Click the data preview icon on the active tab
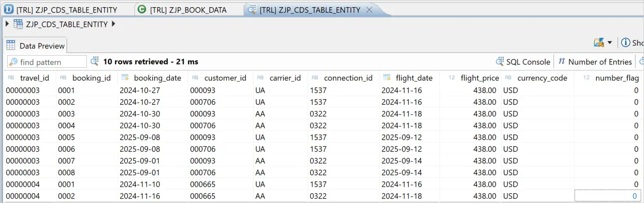The image size is (644, 203). click(252, 9)
